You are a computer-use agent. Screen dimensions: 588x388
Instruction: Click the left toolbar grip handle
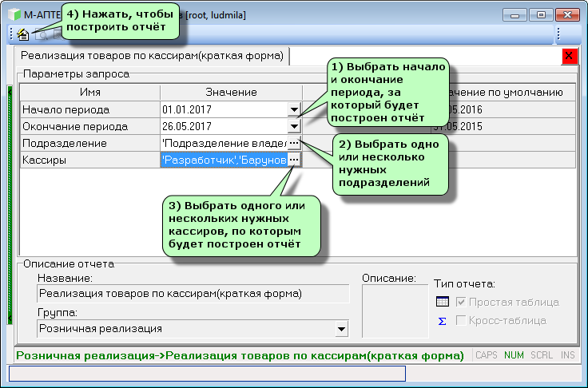11,34
